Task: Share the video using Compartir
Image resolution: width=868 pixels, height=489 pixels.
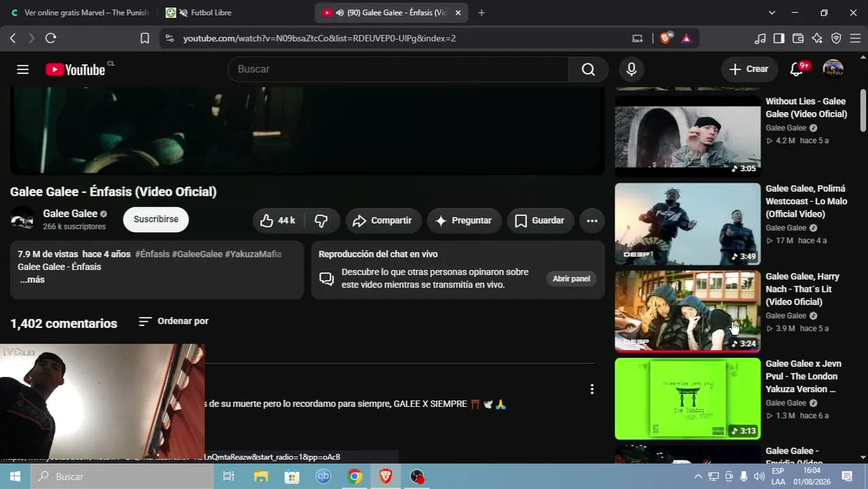Action: click(x=383, y=221)
